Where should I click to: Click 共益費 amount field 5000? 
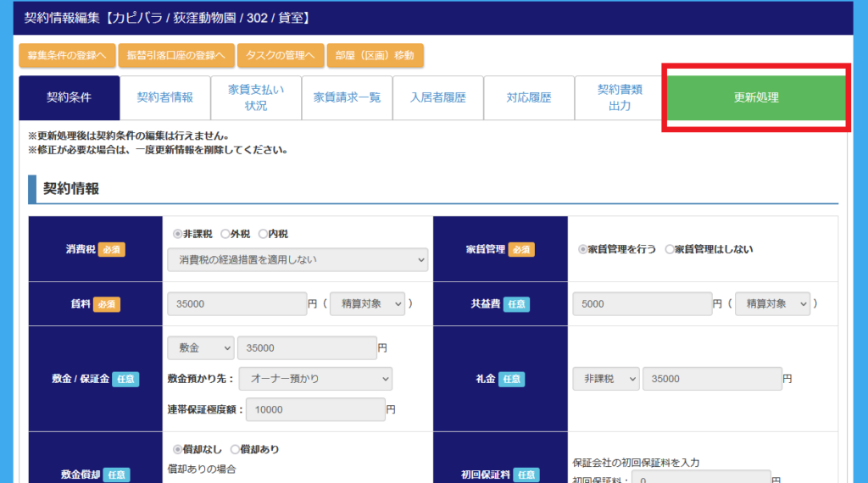point(643,303)
